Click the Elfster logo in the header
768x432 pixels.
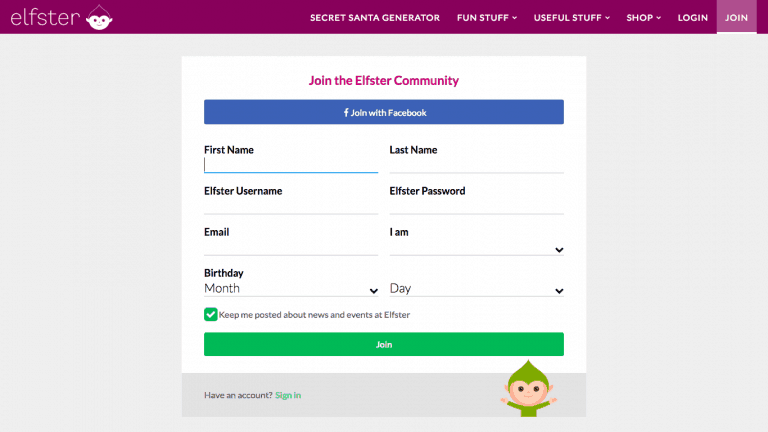pos(62,17)
